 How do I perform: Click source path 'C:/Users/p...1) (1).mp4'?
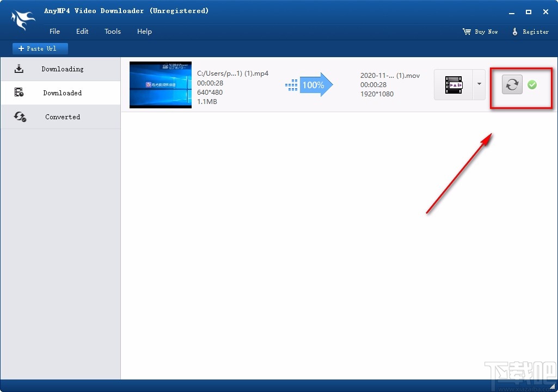[x=233, y=73]
